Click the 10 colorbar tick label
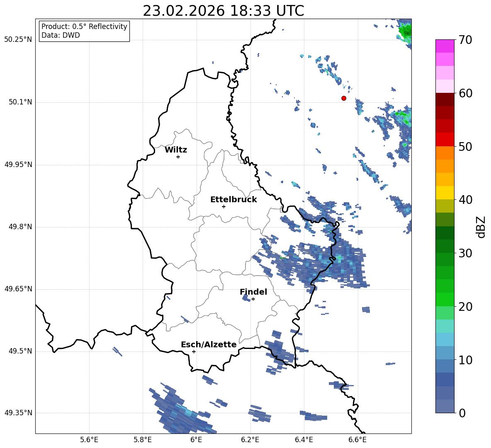The width and height of the screenshot is (491, 448). (465, 360)
